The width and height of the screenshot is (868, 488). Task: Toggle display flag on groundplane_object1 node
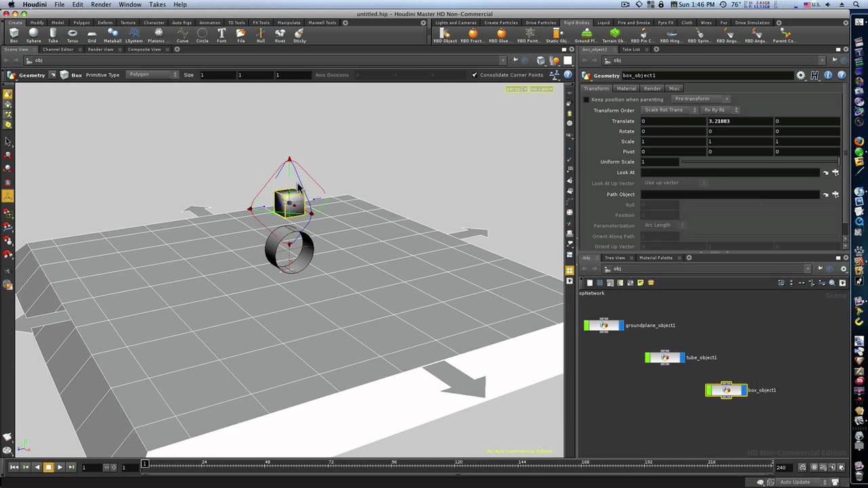pos(621,325)
